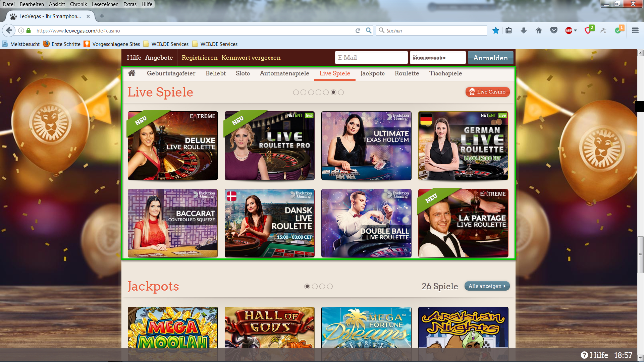This screenshot has width=644, height=362.
Task: Open first WEB.DE Services bookmark folder
Action: (166, 44)
